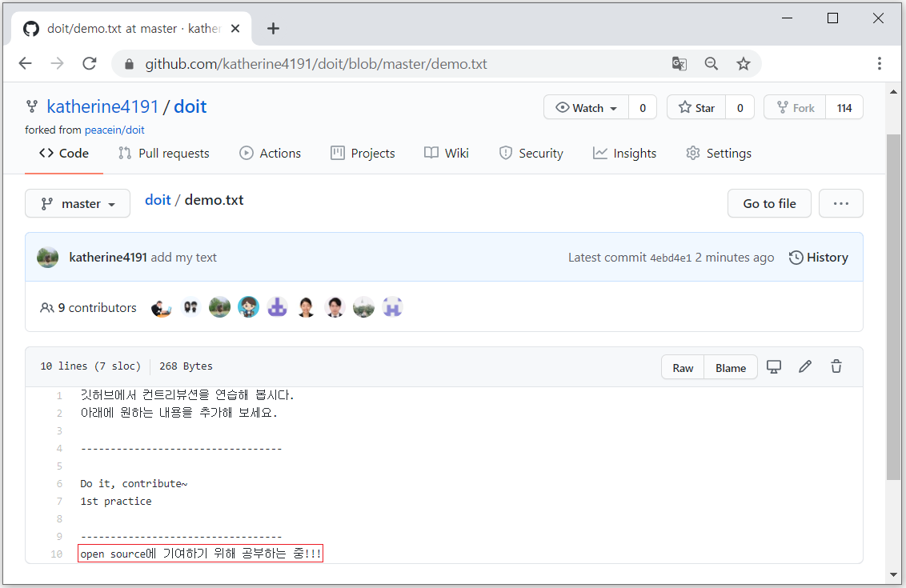Viewport: 906px width, 588px height.
Task: Switch to the Settings tab
Action: (719, 154)
